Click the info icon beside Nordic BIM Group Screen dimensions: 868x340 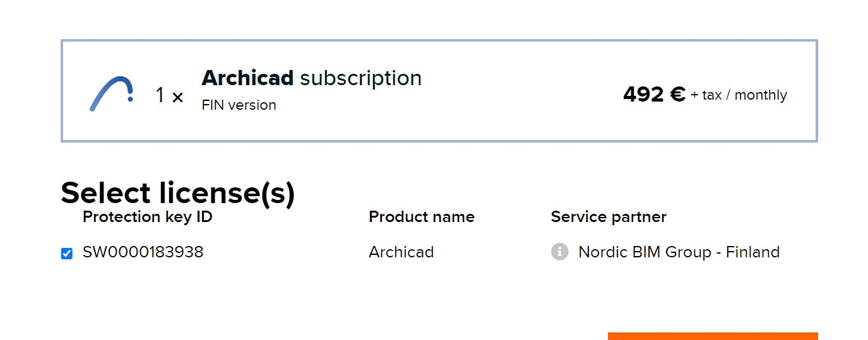point(559,252)
